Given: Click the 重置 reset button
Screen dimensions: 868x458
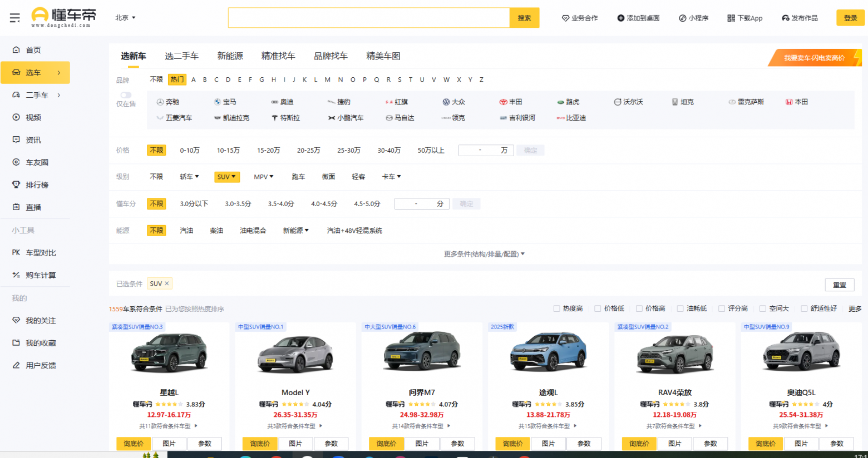Looking at the screenshot, I should (839, 285).
